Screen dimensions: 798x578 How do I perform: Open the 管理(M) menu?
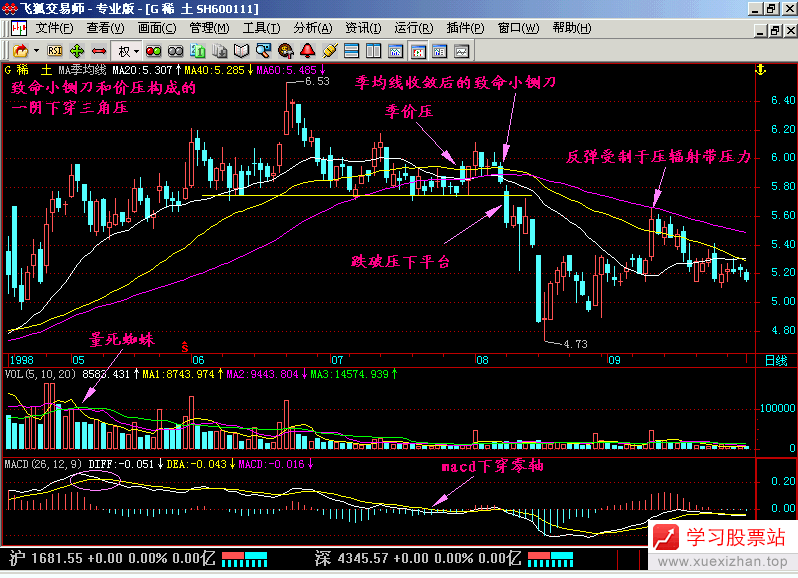click(209, 28)
